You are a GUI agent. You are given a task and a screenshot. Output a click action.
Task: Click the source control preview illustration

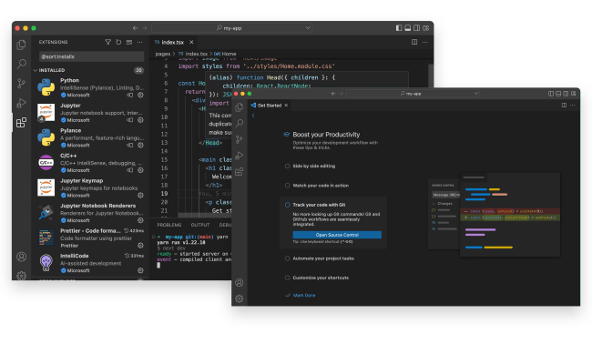494,215
